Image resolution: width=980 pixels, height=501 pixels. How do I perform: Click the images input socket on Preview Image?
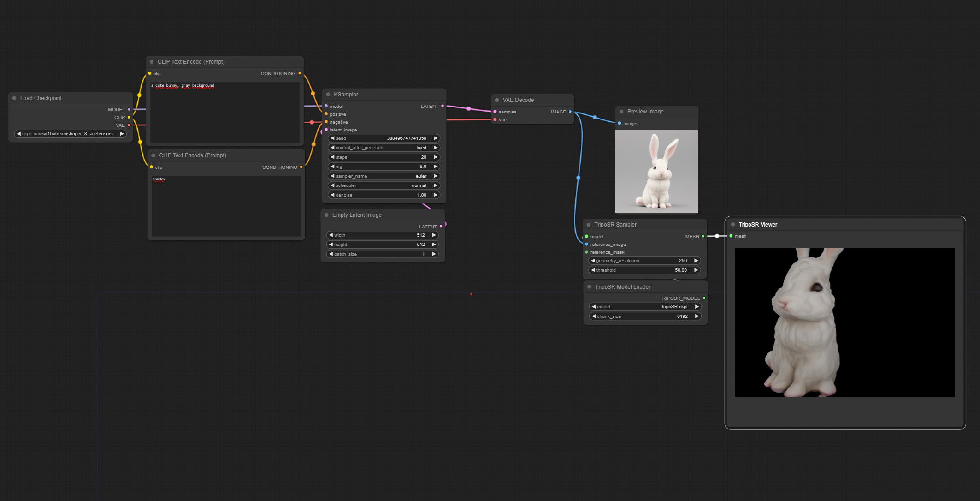[x=619, y=123]
